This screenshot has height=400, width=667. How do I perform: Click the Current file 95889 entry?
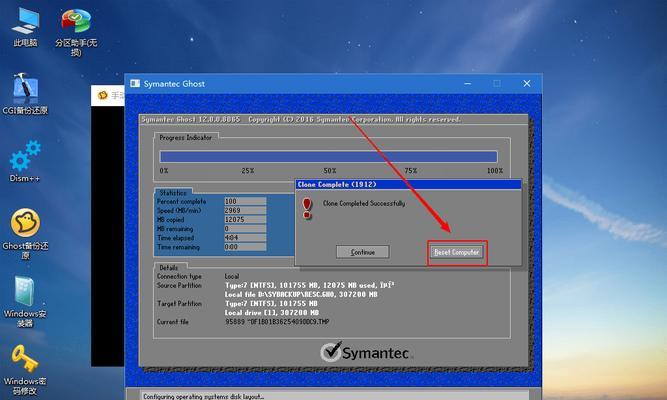(277, 322)
